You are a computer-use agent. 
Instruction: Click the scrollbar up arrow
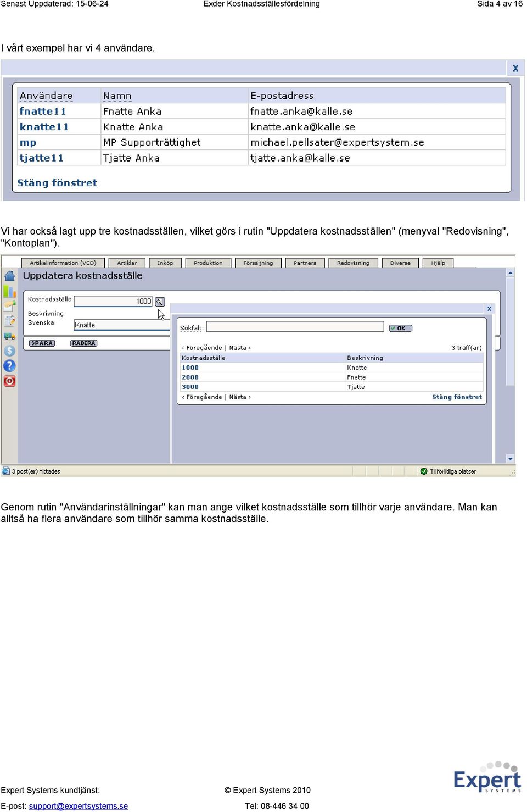(511, 272)
